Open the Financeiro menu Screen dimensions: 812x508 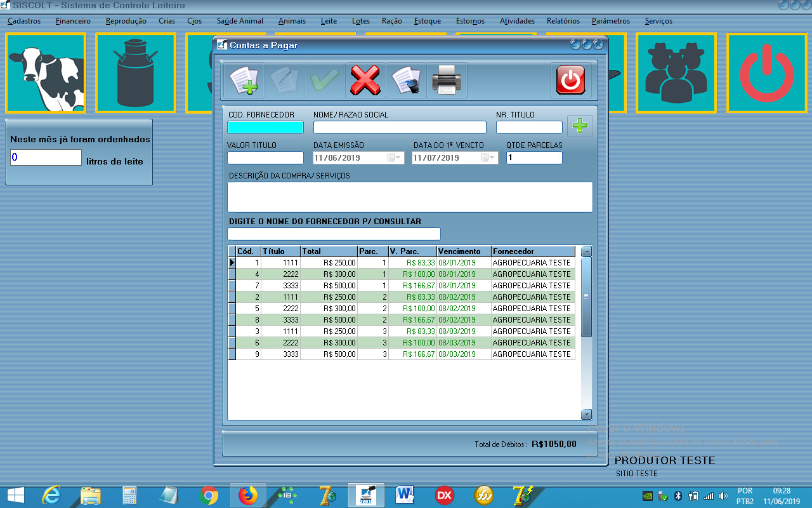point(73,21)
